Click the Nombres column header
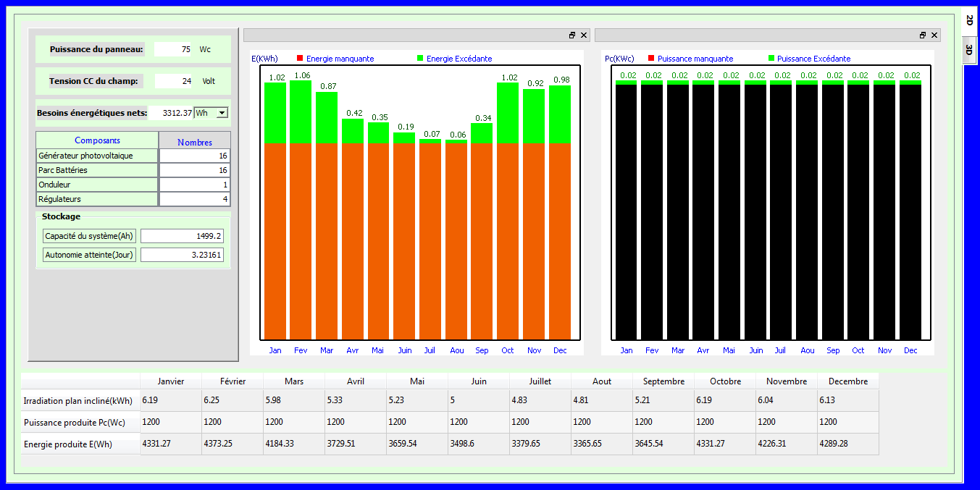 click(195, 141)
